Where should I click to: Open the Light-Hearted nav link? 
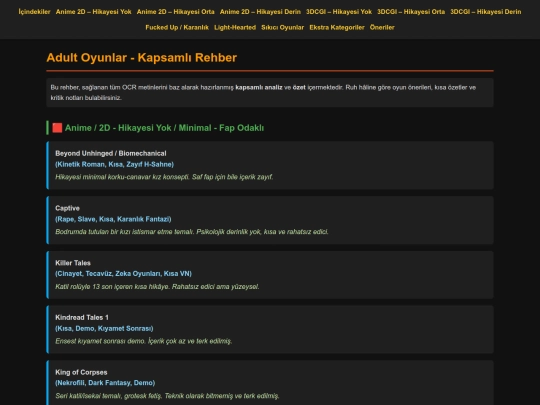[x=235, y=28]
